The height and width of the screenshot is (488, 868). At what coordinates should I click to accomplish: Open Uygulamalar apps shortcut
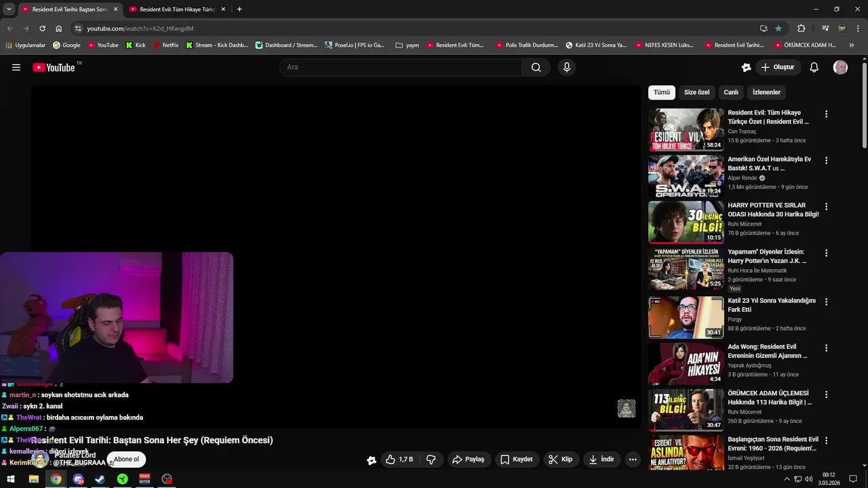tap(25, 45)
